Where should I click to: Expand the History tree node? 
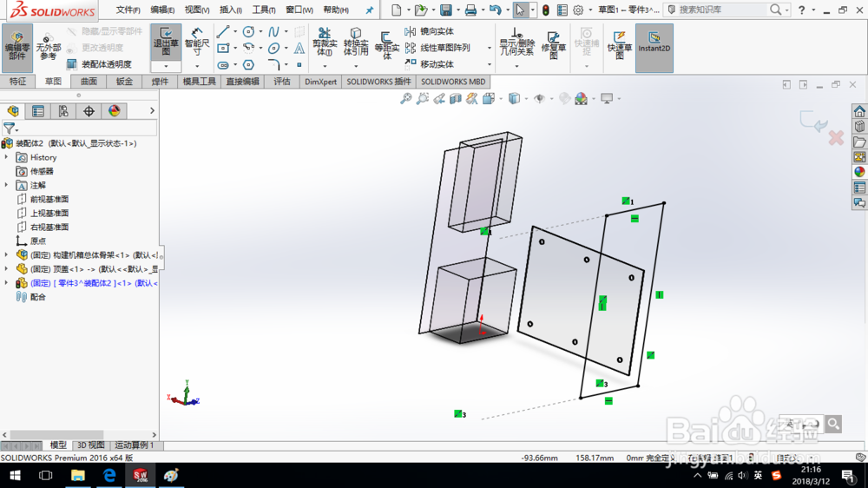tap(6, 157)
